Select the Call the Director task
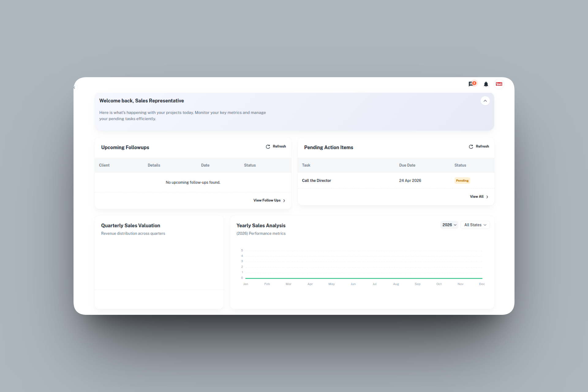588x392 pixels. pyautogui.click(x=316, y=181)
